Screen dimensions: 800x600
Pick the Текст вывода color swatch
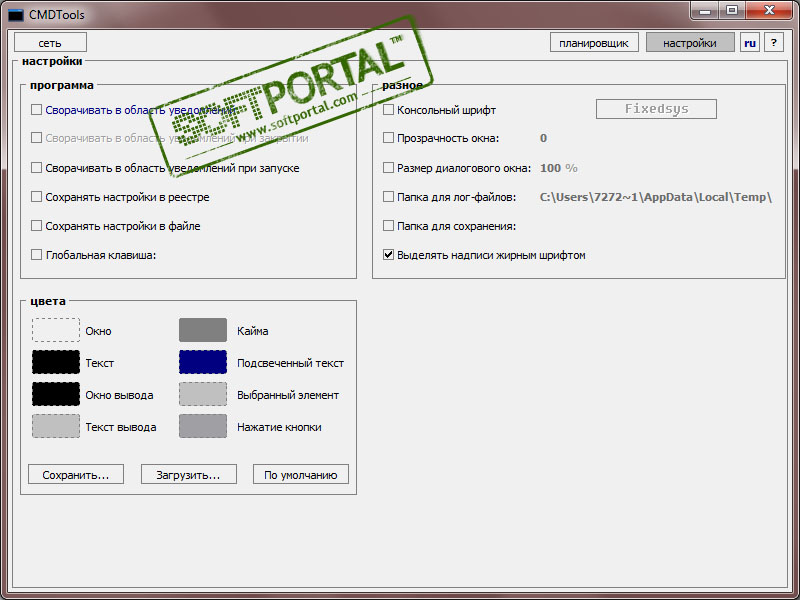point(56,426)
